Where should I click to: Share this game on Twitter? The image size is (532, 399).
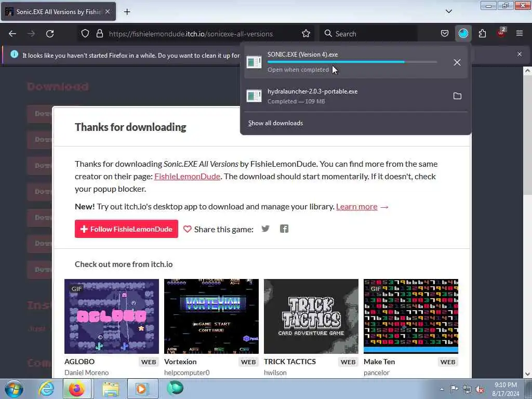(265, 229)
